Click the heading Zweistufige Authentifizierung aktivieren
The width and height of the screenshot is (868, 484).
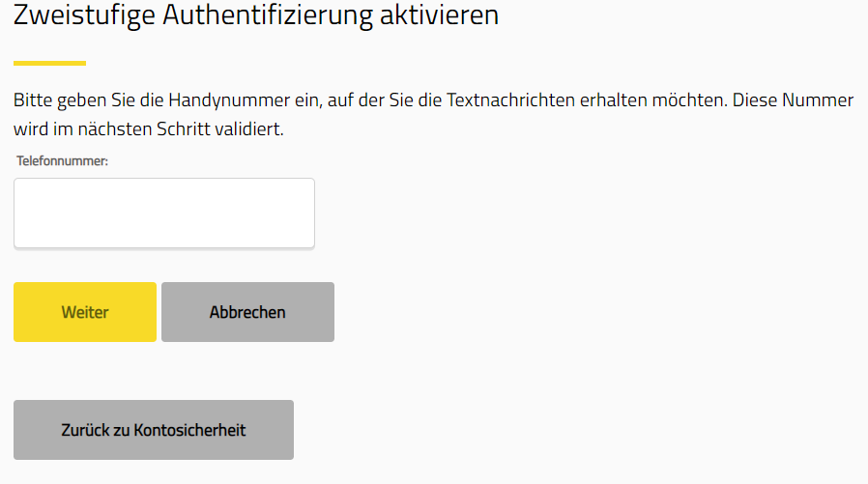coord(256,15)
